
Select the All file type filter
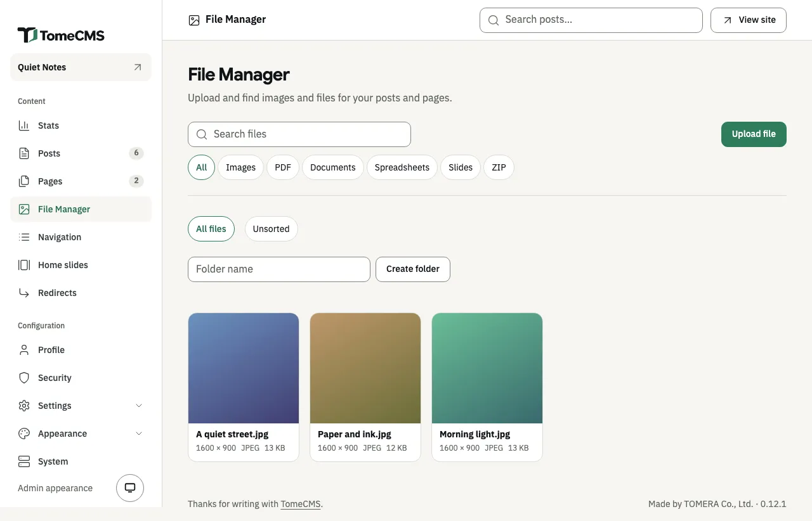[201, 167]
